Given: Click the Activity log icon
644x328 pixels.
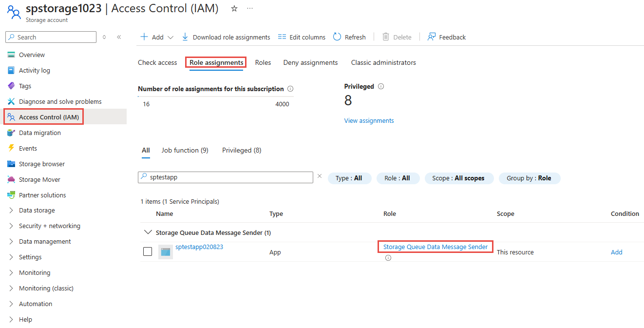Looking at the screenshot, I should pyautogui.click(x=11, y=70).
